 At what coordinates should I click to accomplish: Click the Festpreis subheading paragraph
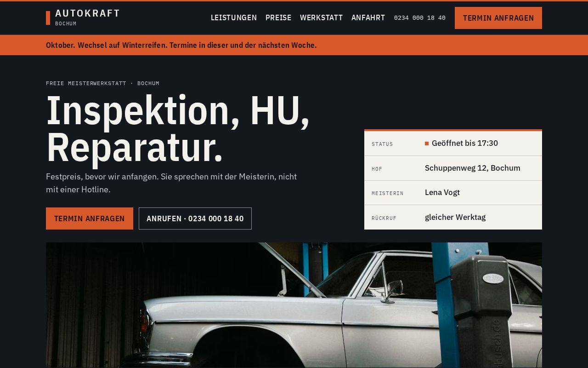171,183
